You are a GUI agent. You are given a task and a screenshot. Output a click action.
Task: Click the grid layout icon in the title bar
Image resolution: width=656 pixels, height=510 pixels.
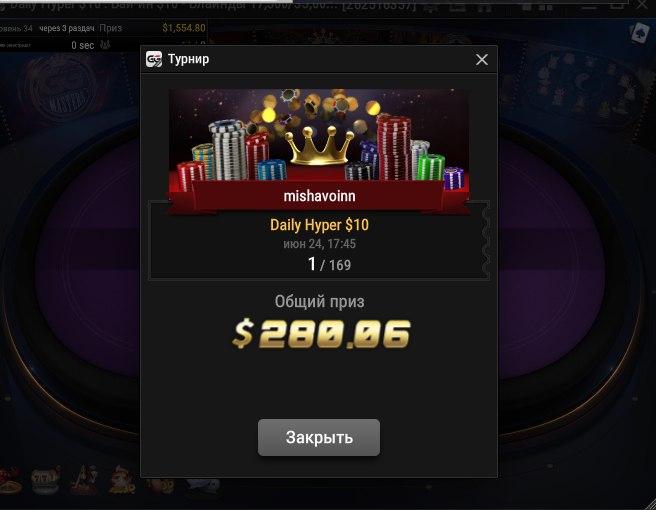(548, 6)
